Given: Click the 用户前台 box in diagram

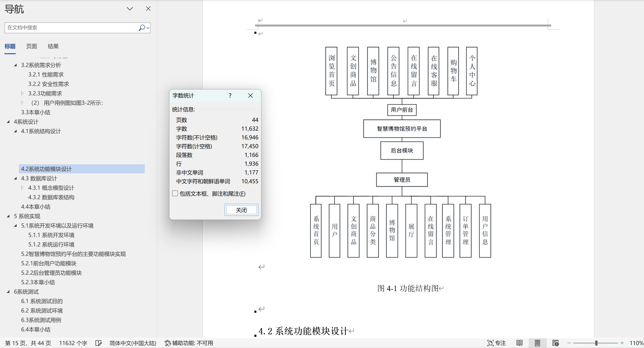Looking at the screenshot, I should coord(402,110).
